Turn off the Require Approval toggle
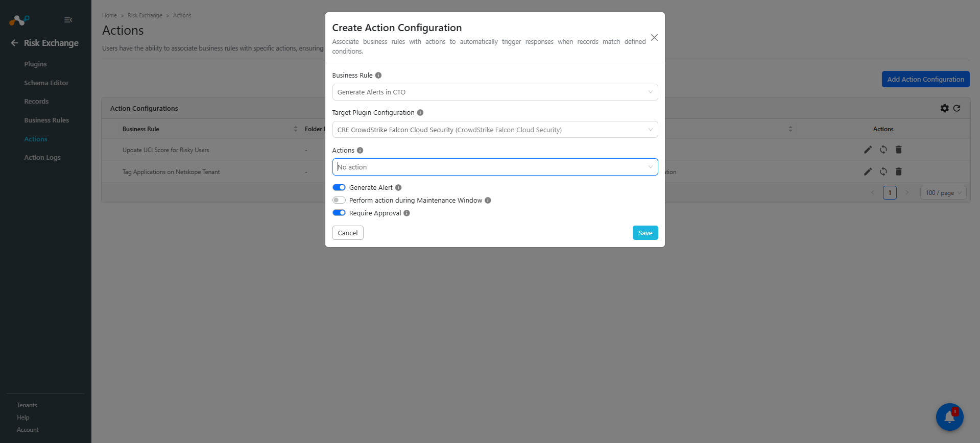Image resolution: width=980 pixels, height=443 pixels. 339,213
